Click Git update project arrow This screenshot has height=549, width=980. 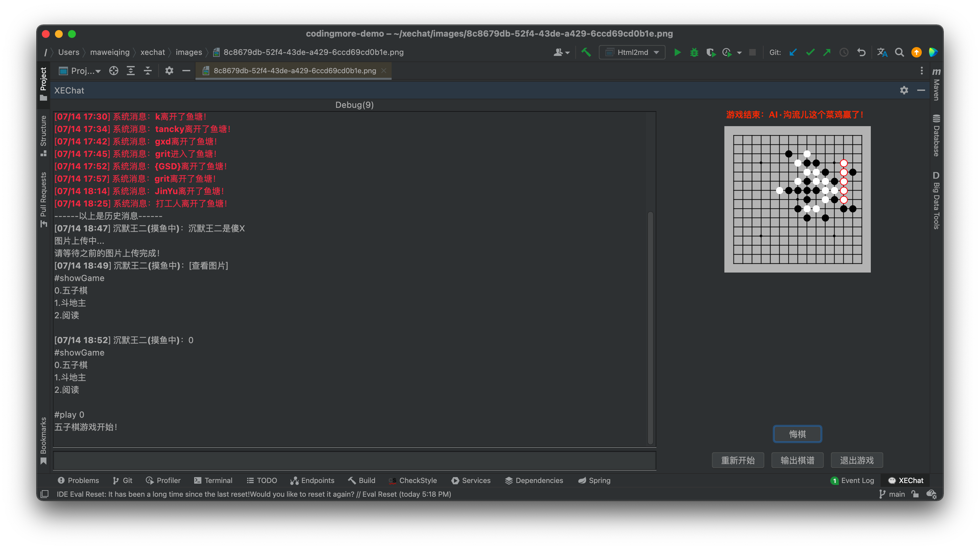click(793, 53)
